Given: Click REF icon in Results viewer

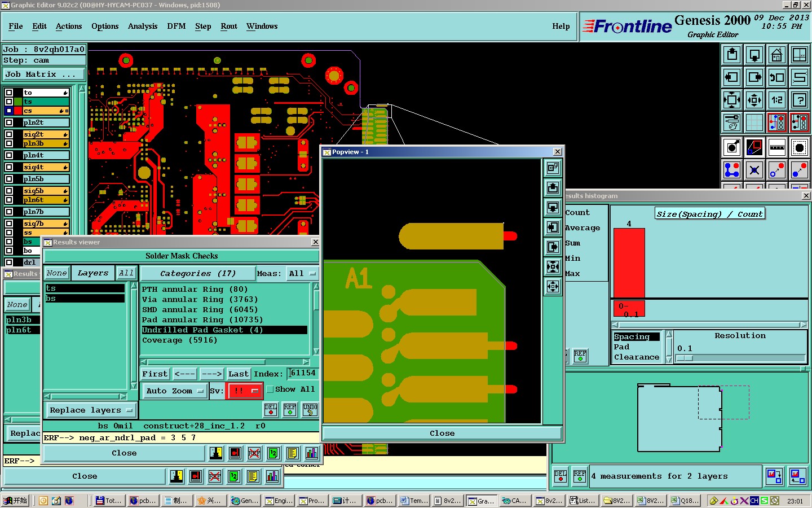Looking at the screenshot, I should (x=290, y=409).
